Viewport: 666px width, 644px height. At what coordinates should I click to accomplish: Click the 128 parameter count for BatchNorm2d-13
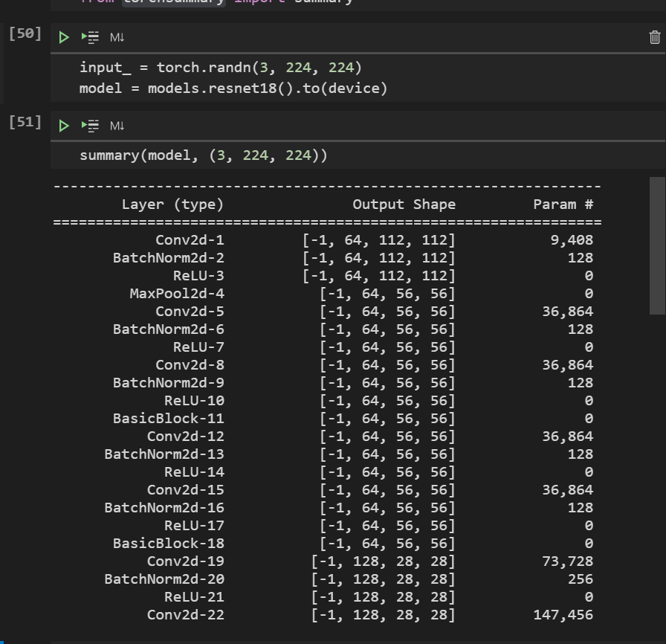pyautogui.click(x=581, y=454)
